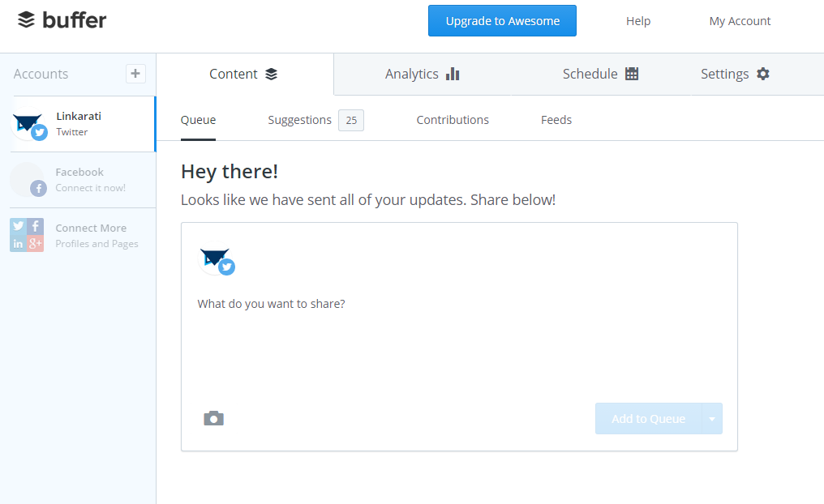Click Linkarati avatar in the composer

pyautogui.click(x=216, y=258)
